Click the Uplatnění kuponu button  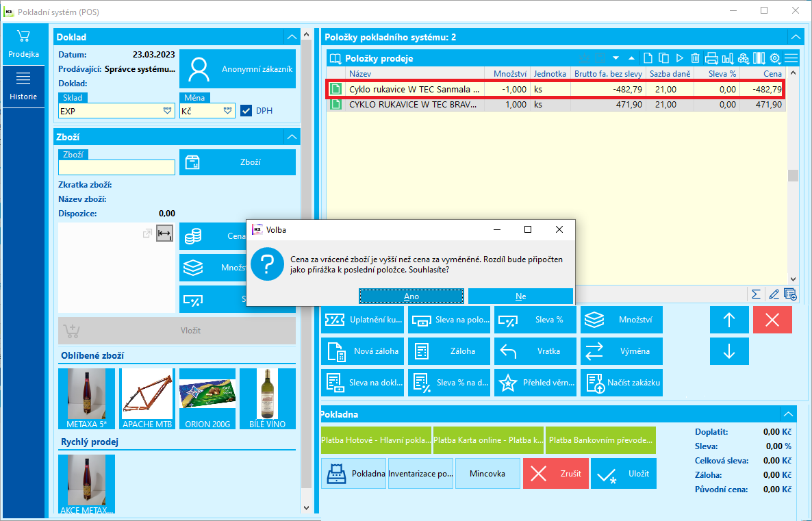(x=362, y=320)
